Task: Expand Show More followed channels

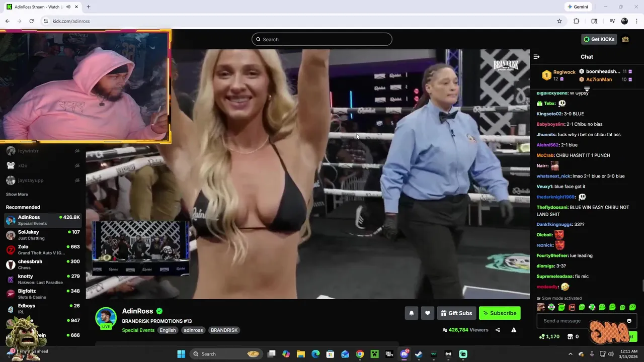Action: 17,194
